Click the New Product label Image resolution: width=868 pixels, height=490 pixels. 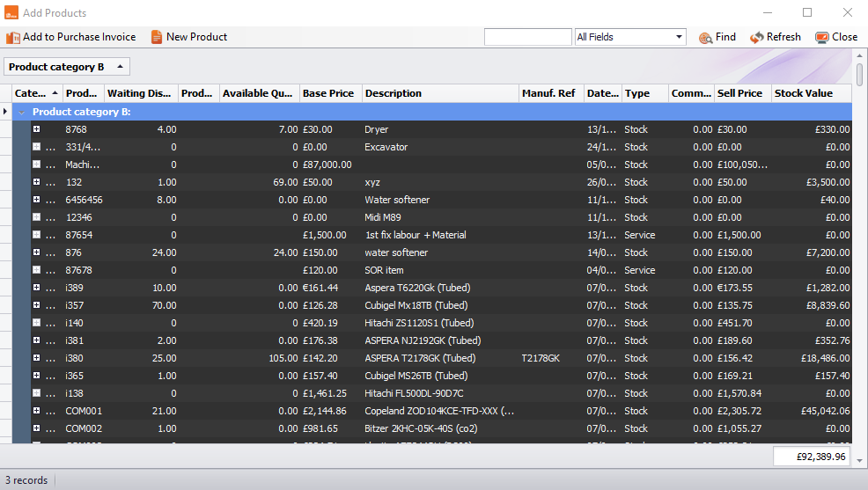click(196, 37)
